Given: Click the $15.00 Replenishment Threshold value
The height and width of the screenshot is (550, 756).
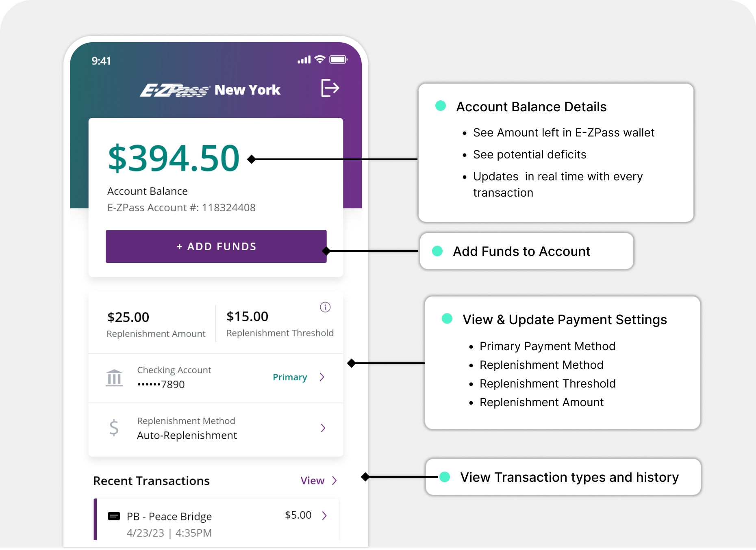Looking at the screenshot, I should 247,316.
